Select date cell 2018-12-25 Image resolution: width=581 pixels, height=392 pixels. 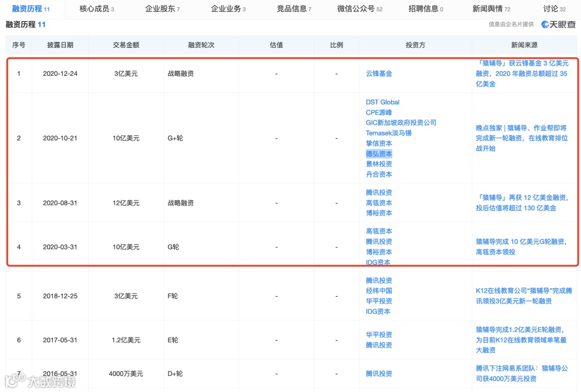[60, 296]
